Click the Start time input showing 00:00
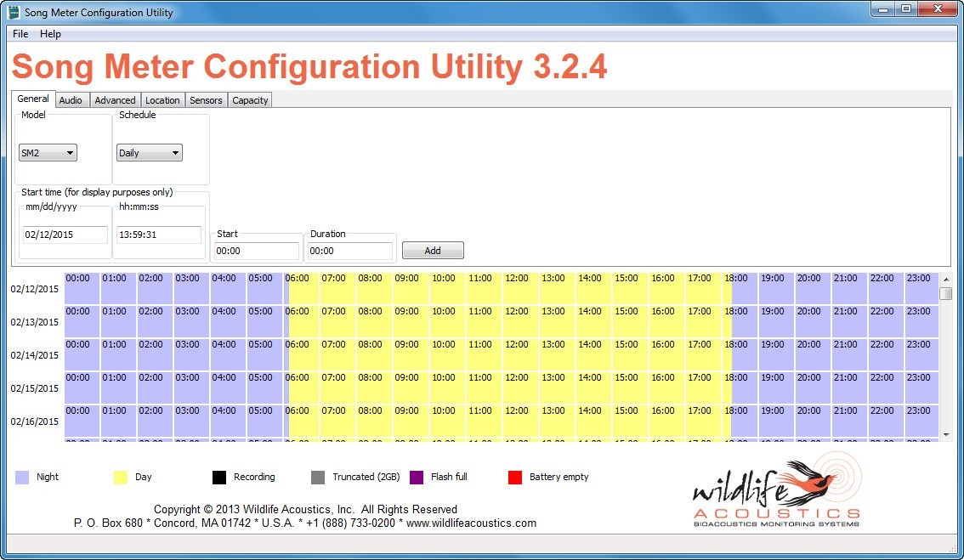This screenshot has width=964, height=560. [x=255, y=250]
